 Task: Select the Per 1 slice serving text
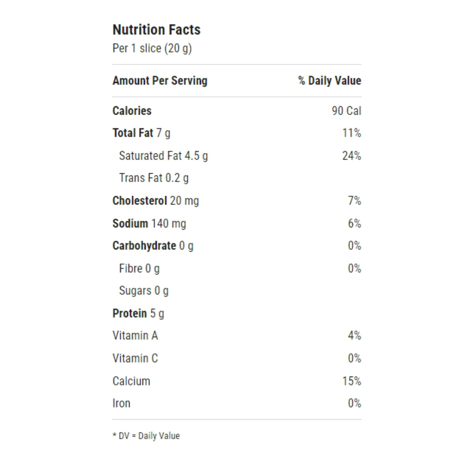[152, 48]
